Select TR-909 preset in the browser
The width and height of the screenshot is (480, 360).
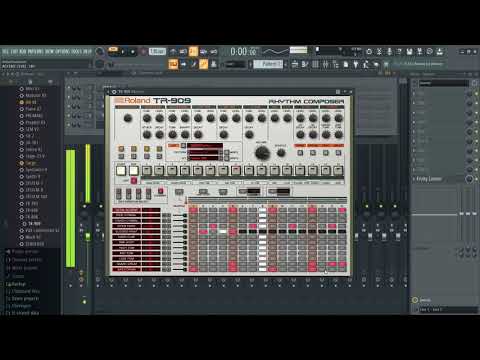34,224
